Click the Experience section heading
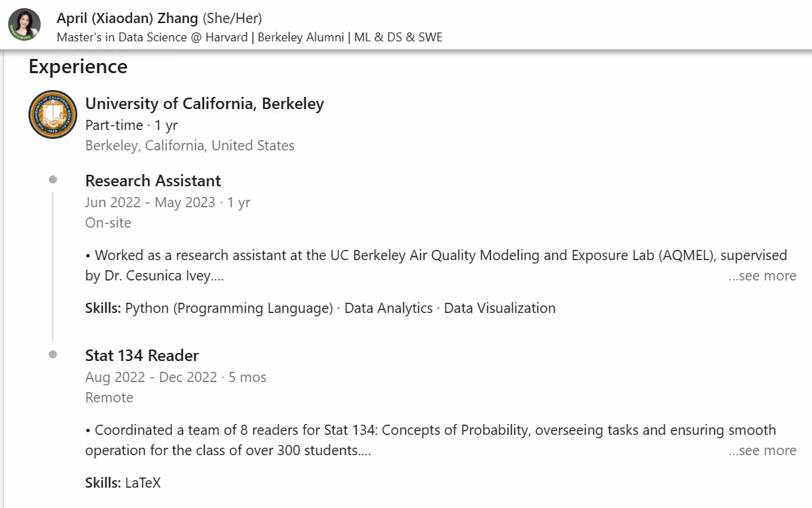Viewport: 812px width, 508px height. [x=77, y=66]
